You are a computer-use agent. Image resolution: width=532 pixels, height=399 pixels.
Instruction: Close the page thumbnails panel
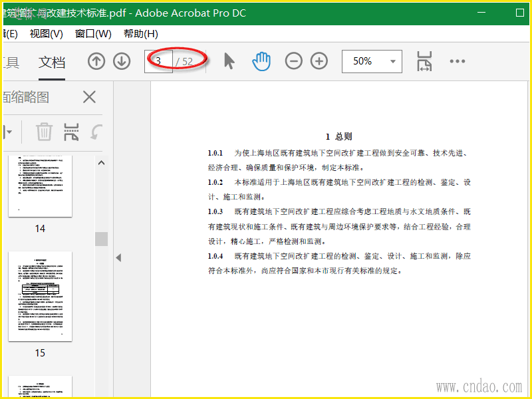point(89,97)
